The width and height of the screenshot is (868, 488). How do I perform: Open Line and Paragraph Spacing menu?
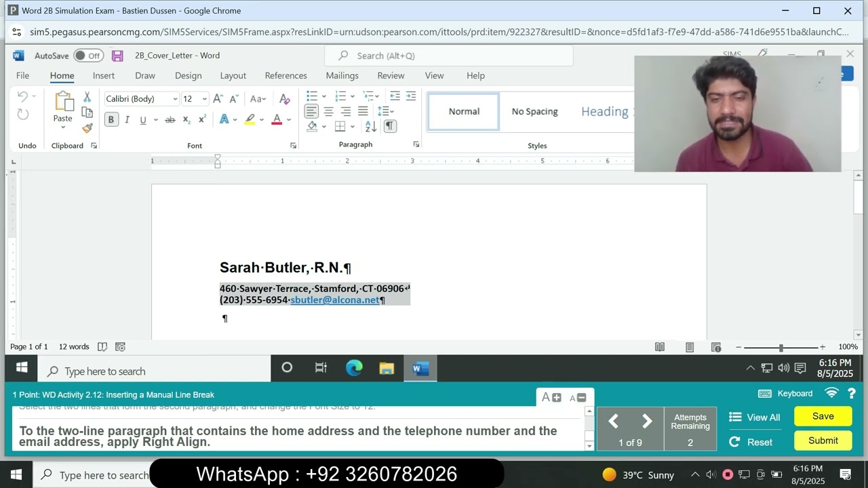pos(385,111)
